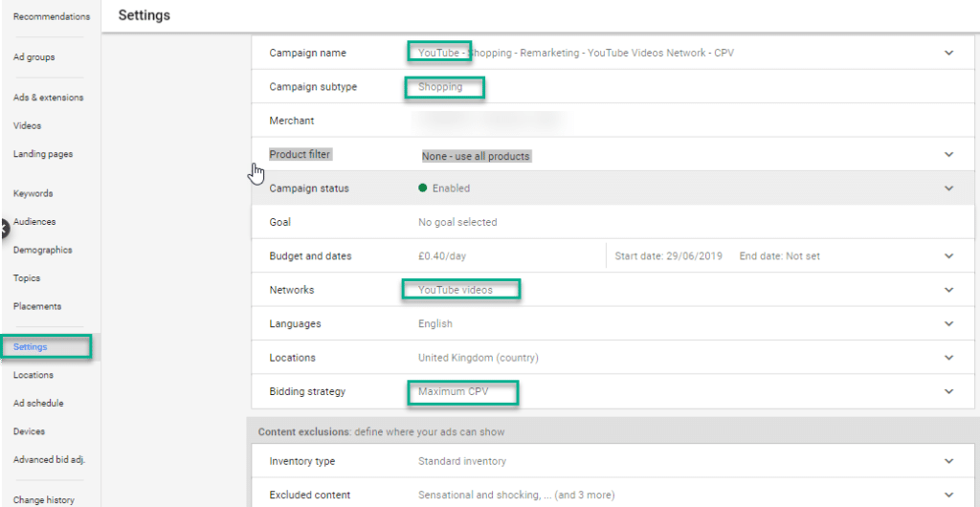The height and width of the screenshot is (507, 980).
Task: Select Videos in left navigation
Action: pyautogui.click(x=27, y=125)
